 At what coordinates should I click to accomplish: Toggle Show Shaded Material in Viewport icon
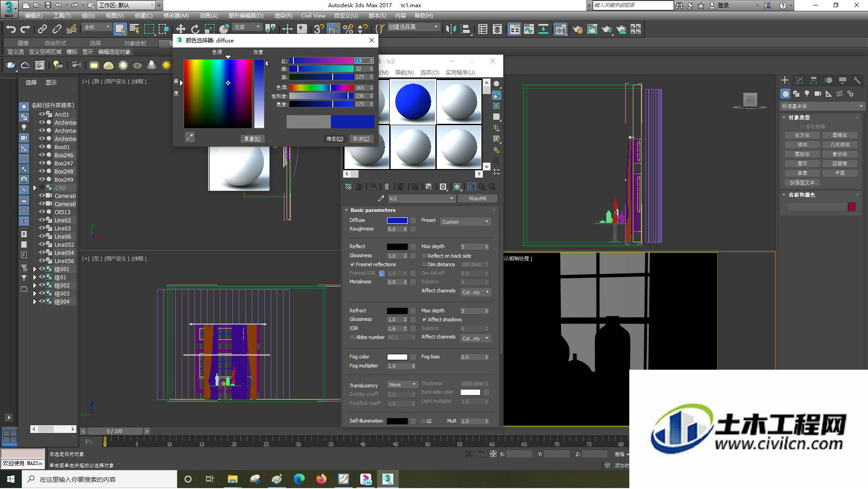tap(457, 187)
